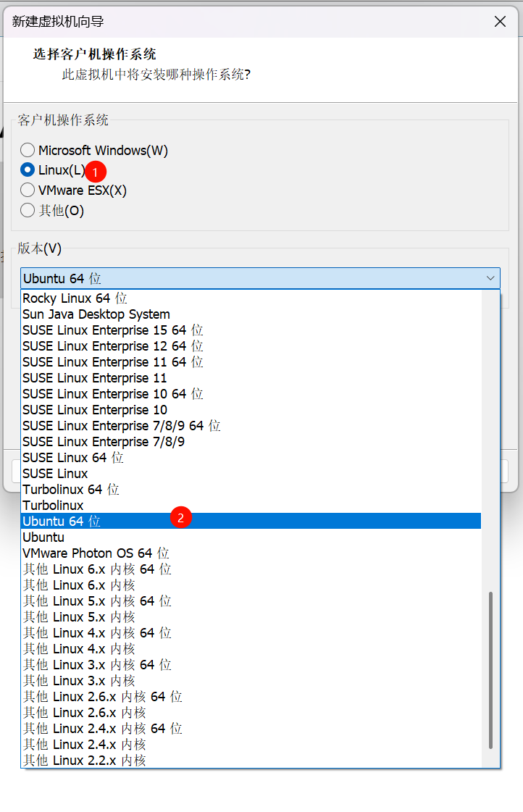523x812 pixels.
Task: Select 其他 Linux 2.2.x 内核 entry
Action: [251, 761]
